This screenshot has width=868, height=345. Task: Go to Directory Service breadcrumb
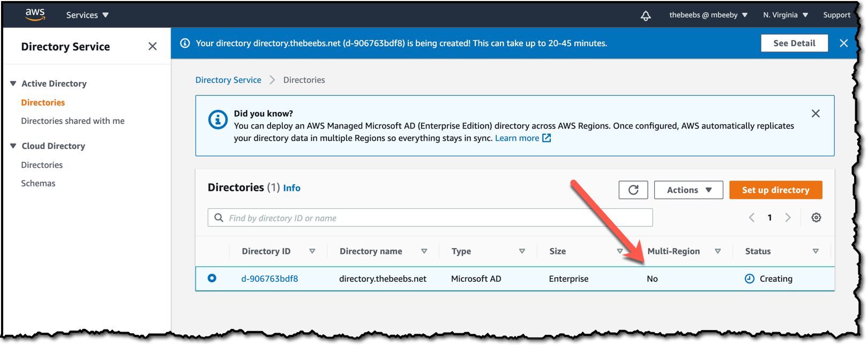click(x=228, y=80)
